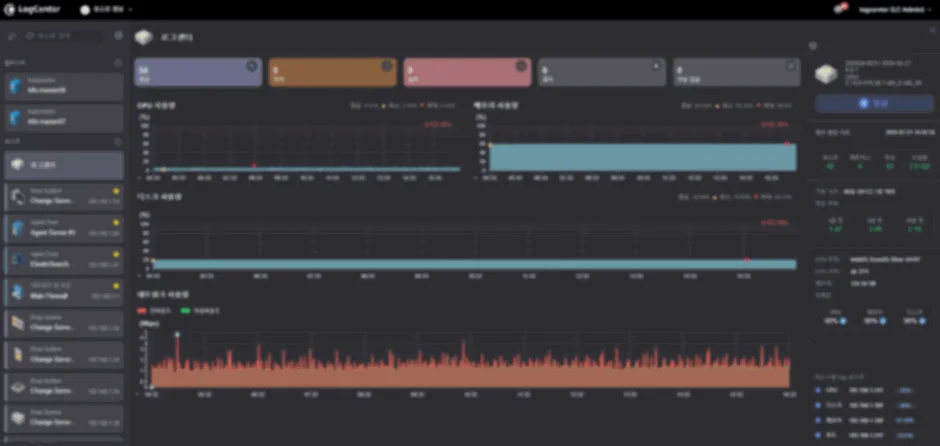940x446 pixels.
Task: Click the gear icon above right details panel
Action: pos(813,46)
